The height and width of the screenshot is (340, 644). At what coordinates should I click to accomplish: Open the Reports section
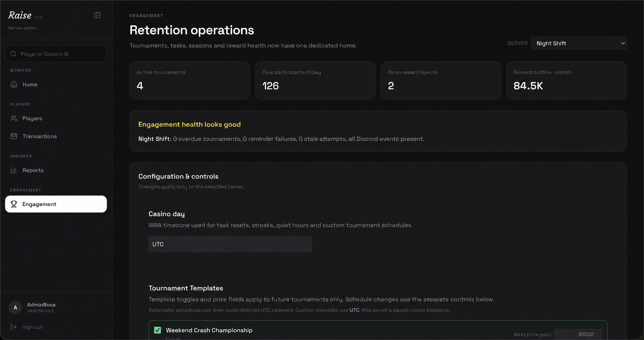[x=56, y=170]
